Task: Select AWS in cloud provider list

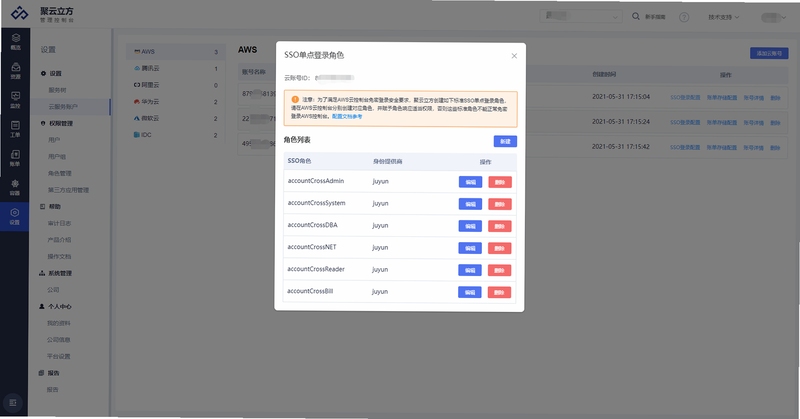Action: pyautogui.click(x=174, y=52)
